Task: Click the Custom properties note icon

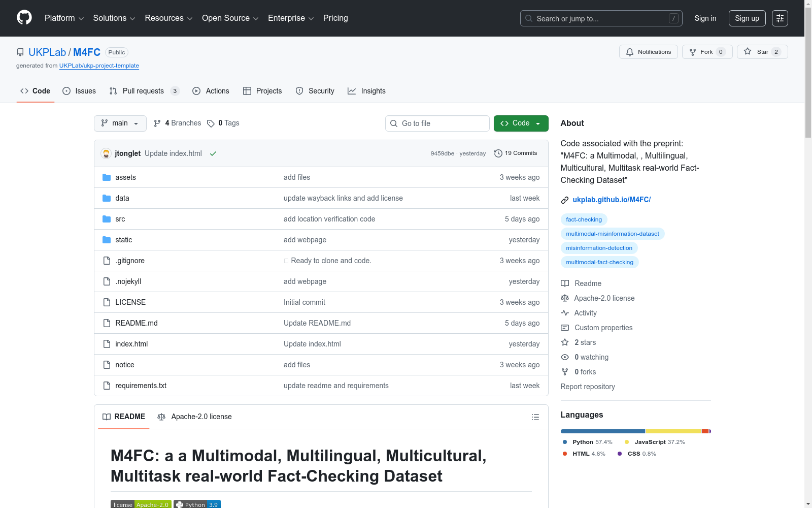Action: click(565, 328)
